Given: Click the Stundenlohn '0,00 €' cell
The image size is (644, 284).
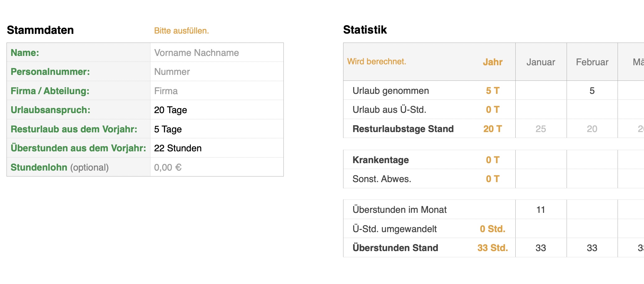Looking at the screenshot, I should [216, 167].
